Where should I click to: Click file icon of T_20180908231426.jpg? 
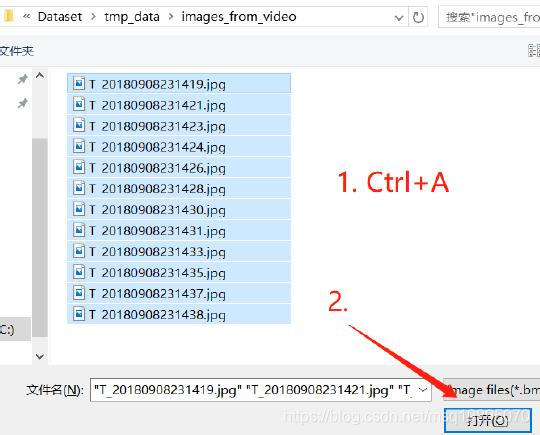point(79,167)
